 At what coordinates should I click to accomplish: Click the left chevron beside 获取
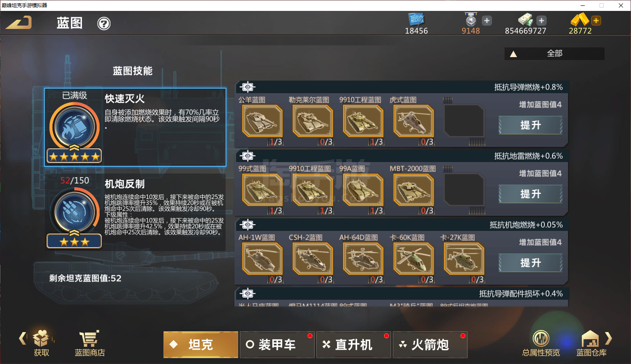[23, 338]
